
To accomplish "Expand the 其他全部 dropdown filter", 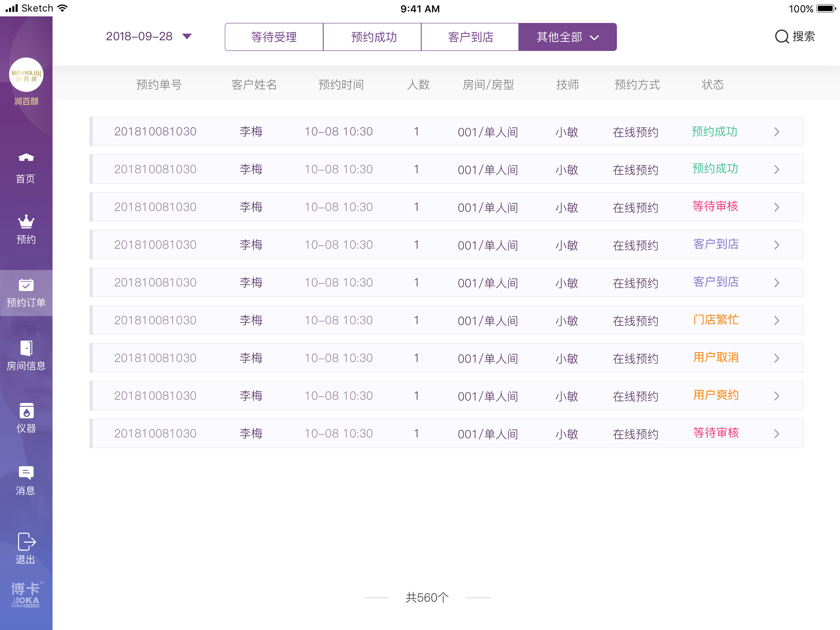I will [x=567, y=37].
